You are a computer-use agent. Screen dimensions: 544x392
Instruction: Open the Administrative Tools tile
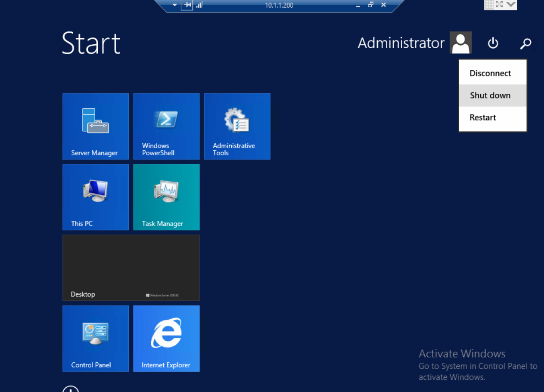pos(237,127)
